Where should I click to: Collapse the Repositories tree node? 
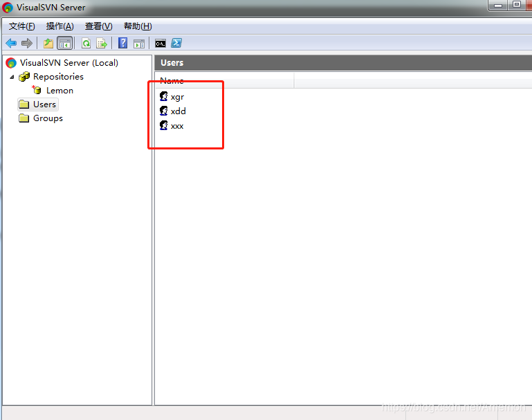[x=12, y=77]
